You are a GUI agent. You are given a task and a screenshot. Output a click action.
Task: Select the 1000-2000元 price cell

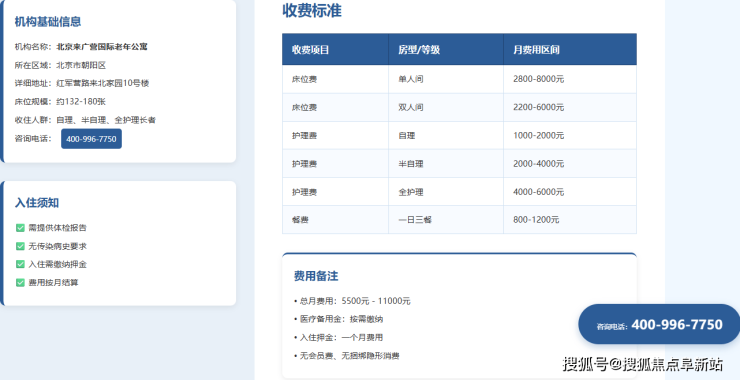point(570,136)
